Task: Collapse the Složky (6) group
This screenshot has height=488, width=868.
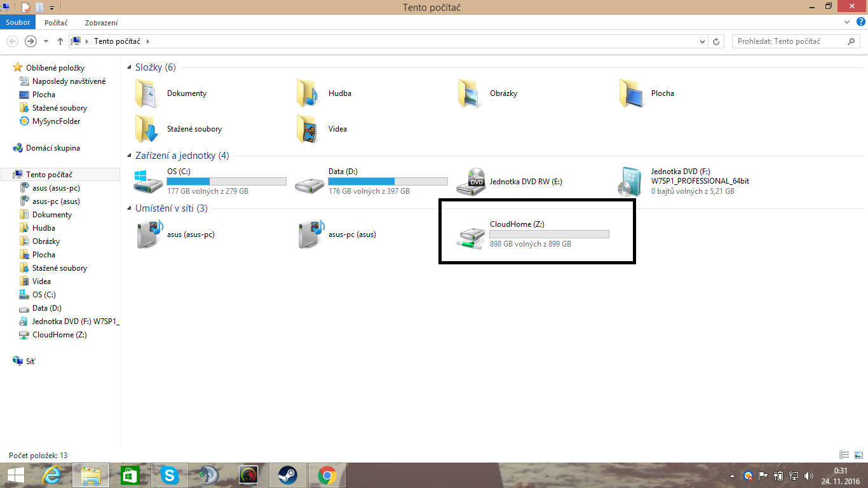Action: (130, 67)
